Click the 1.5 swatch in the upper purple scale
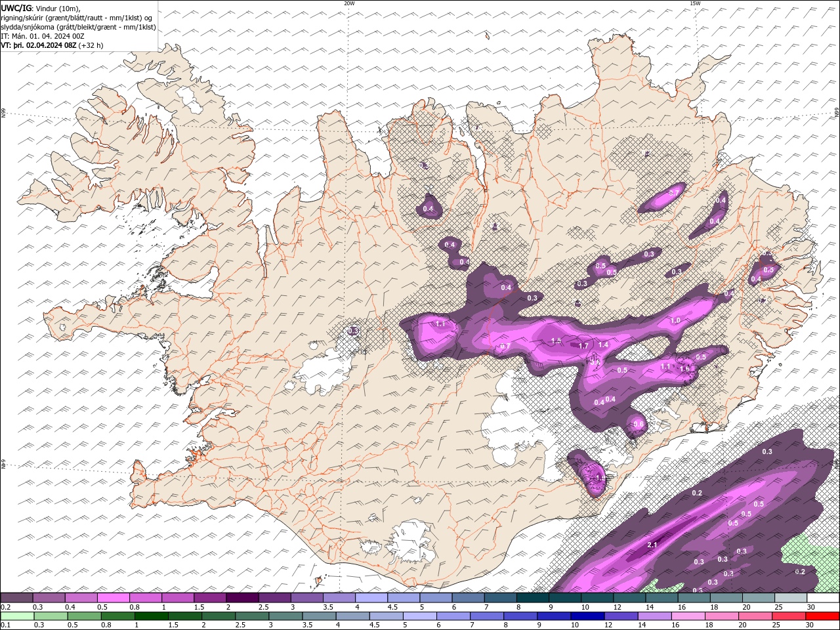 [210, 598]
